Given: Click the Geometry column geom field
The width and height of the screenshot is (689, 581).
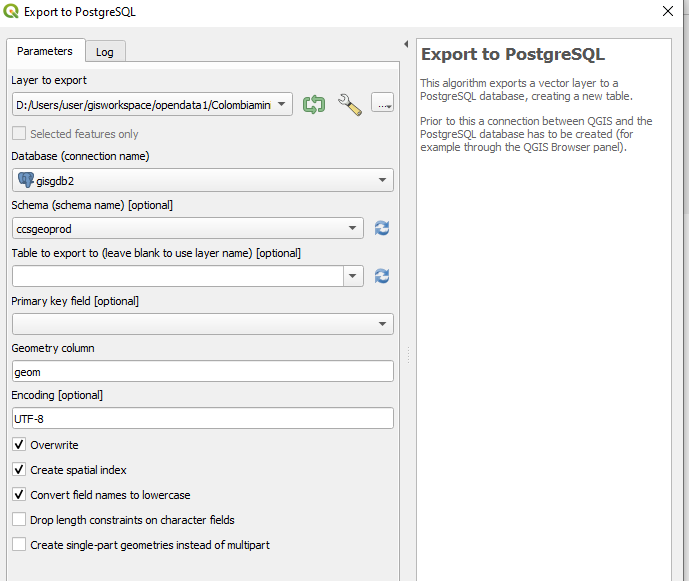Looking at the screenshot, I should coord(202,372).
